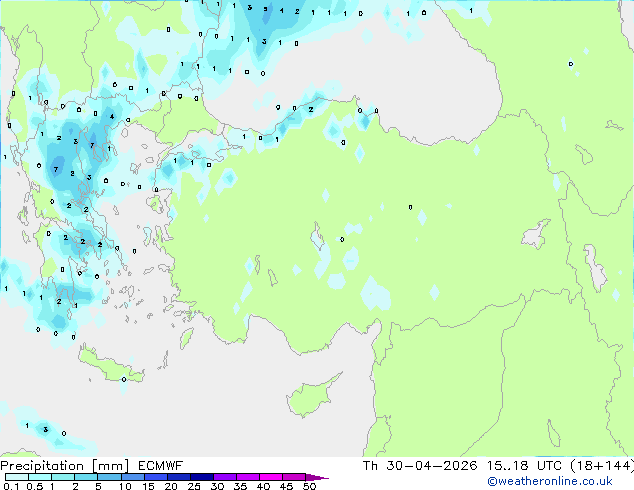Viewport: 634px width, 490px height.
Task: Click the legend tick label "35"
Action: pos(240,486)
